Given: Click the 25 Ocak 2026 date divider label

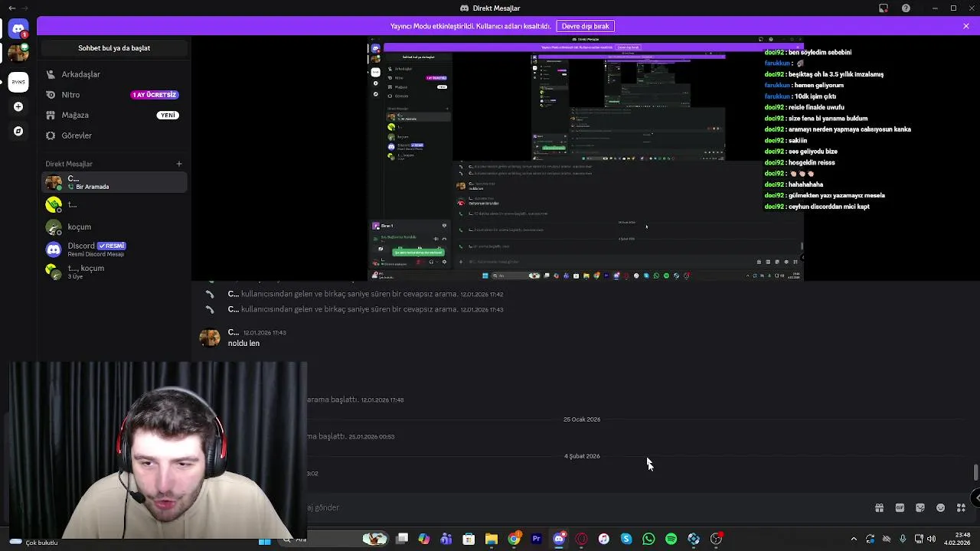Looking at the screenshot, I should [582, 419].
